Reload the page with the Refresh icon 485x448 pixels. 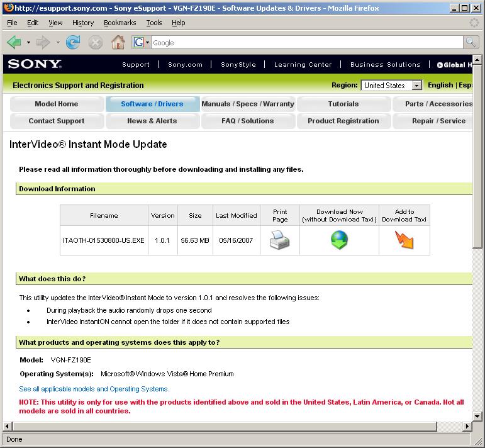(x=73, y=42)
